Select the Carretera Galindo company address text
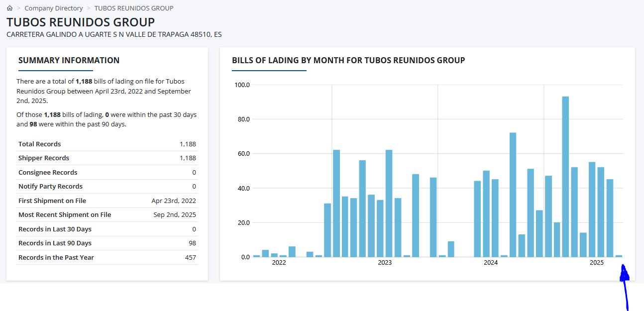Image resolution: width=644 pixels, height=311 pixels. 114,34
